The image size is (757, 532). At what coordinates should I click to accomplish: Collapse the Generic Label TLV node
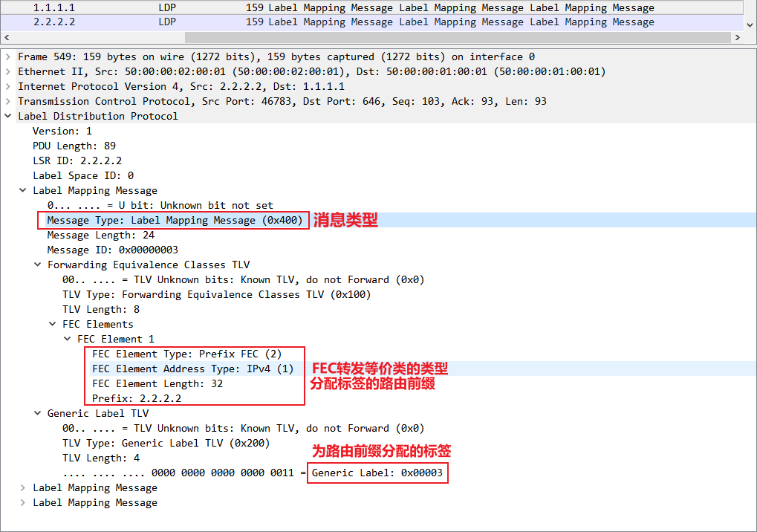point(38,414)
